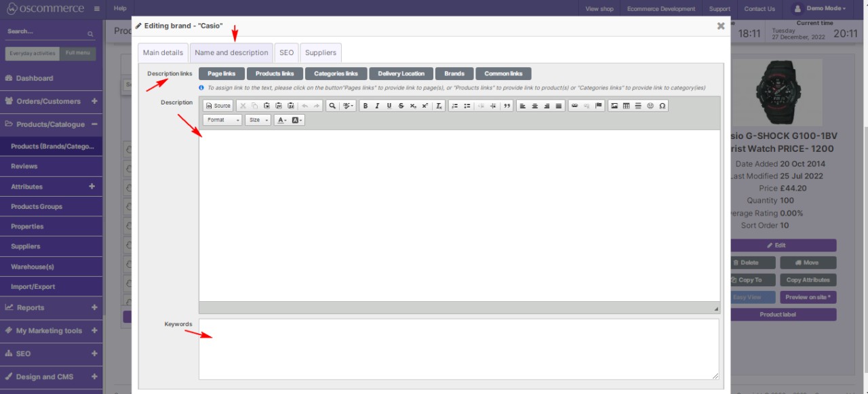This screenshot has width=868, height=394.
Task: Switch to the Main details tab
Action: click(163, 53)
